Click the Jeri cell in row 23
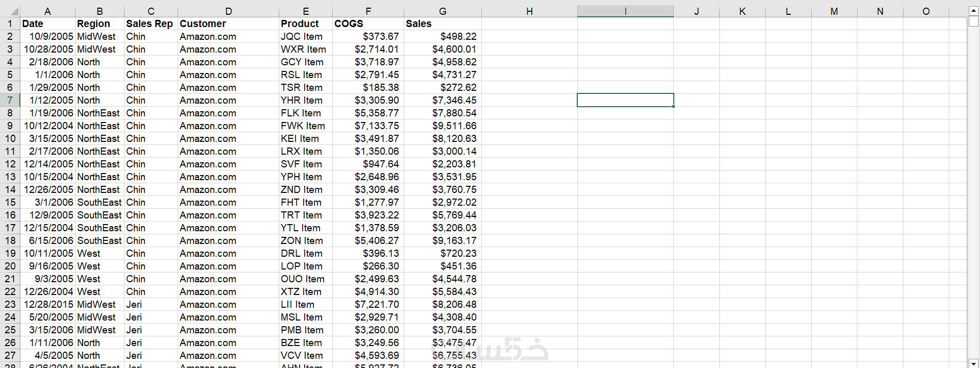This screenshot has width=980, height=368. [x=151, y=304]
